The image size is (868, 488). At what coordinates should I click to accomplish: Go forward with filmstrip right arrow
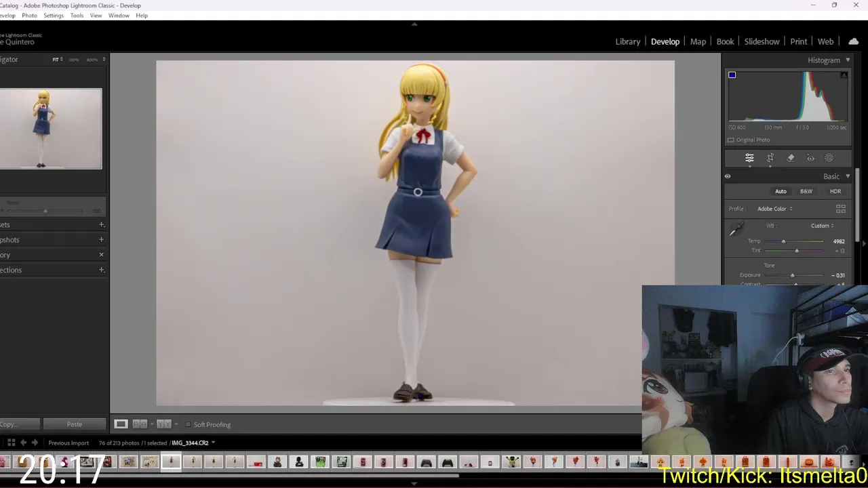[35, 443]
